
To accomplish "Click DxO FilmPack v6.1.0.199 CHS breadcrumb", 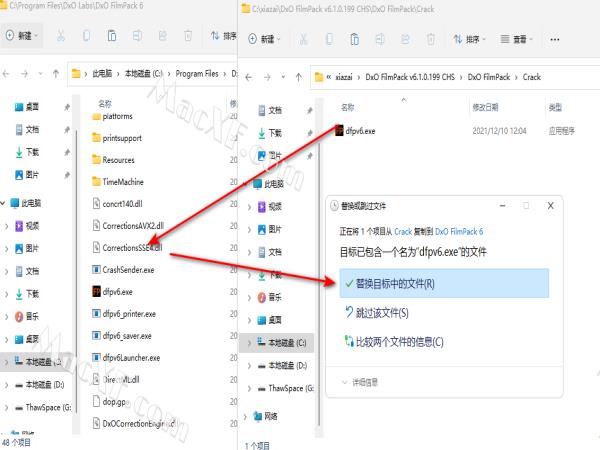I will pos(410,77).
